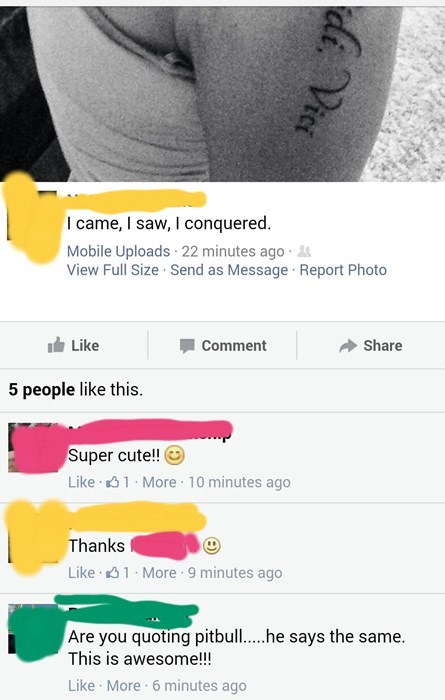
Task: Click the audience friends icon after 22 minutes ago
Action: (304, 251)
